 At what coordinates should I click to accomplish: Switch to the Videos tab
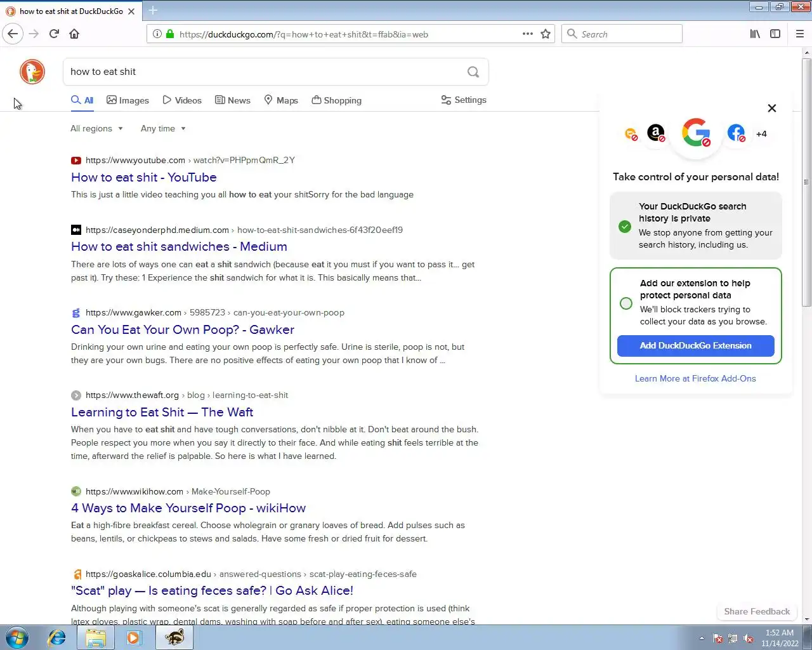tap(182, 100)
